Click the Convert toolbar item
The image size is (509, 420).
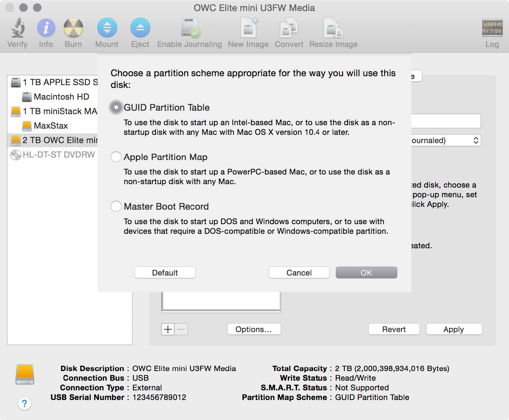pyautogui.click(x=289, y=31)
